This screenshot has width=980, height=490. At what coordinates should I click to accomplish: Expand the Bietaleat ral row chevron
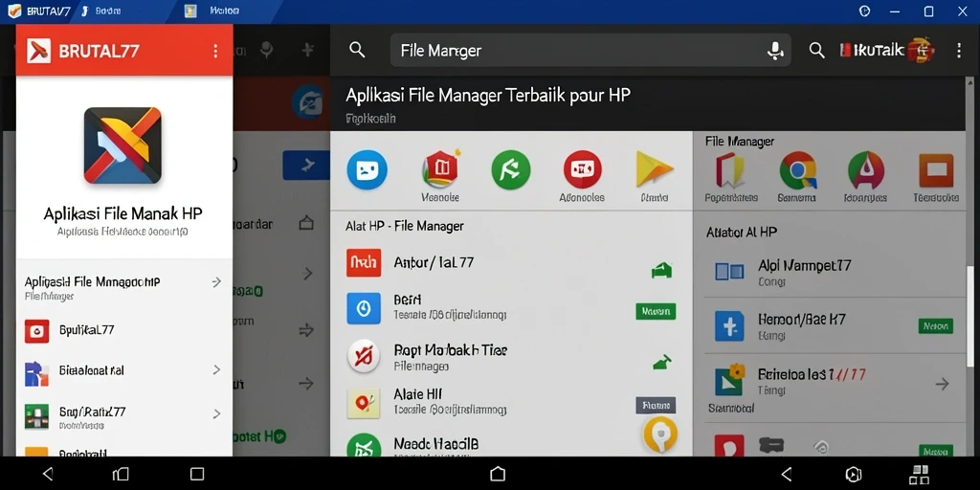pos(216,370)
